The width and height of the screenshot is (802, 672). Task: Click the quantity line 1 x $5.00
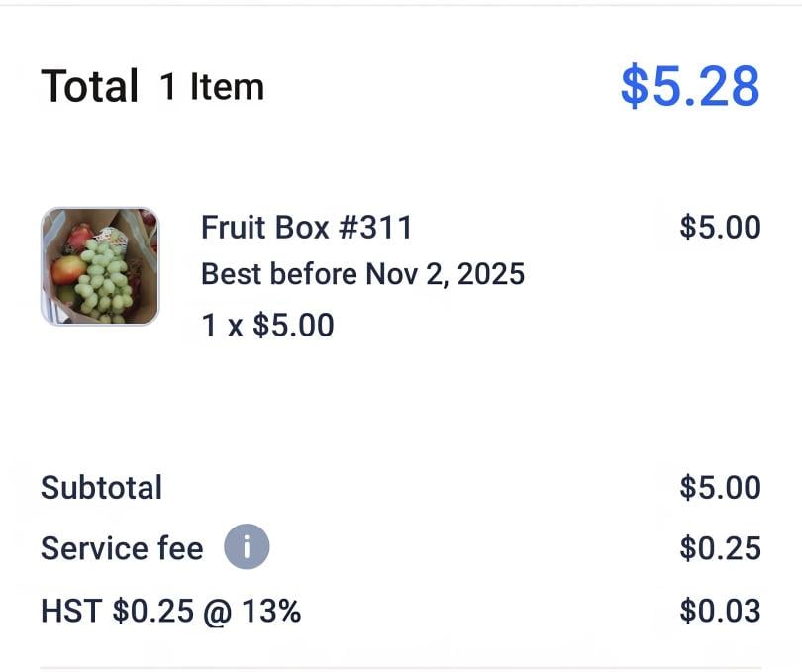(x=267, y=325)
